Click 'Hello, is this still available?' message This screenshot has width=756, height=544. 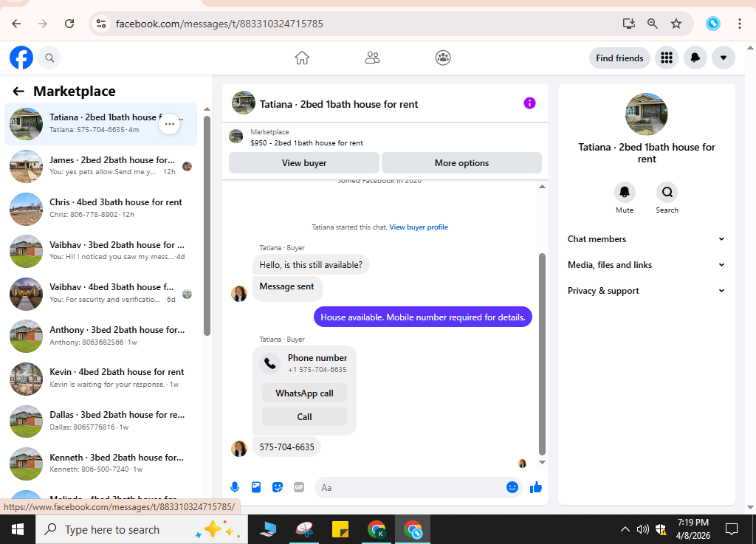pos(311,265)
